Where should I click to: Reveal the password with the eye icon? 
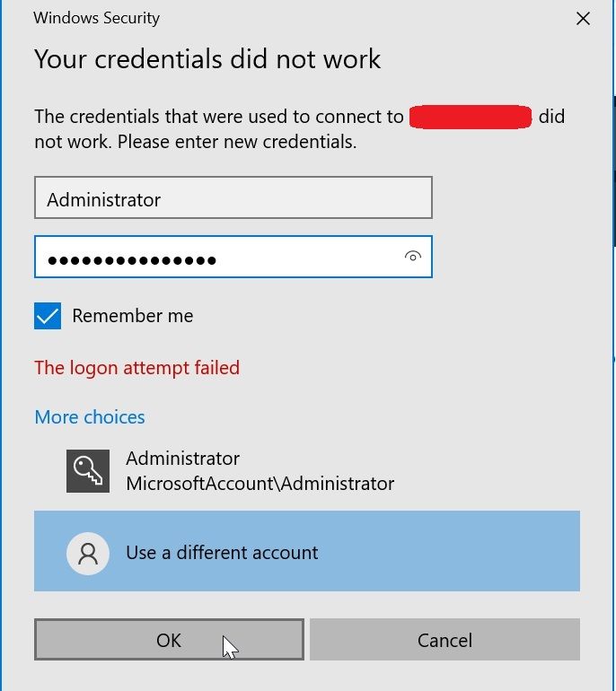[413, 257]
